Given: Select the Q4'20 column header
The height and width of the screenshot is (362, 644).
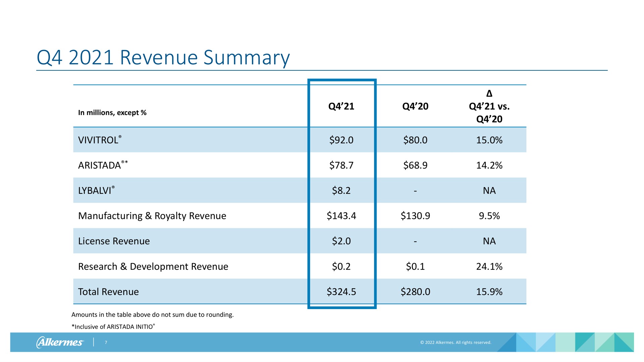Looking at the screenshot, I should coord(415,106).
